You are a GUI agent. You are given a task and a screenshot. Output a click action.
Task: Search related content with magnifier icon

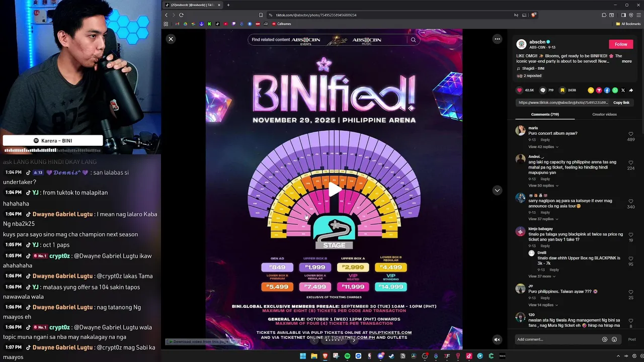click(x=414, y=40)
